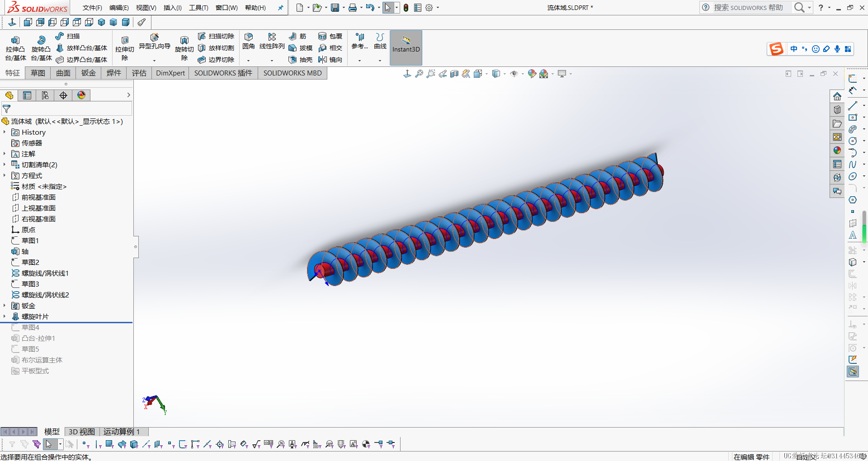
Task: Switch to the 3D 视图 tab
Action: pos(82,432)
